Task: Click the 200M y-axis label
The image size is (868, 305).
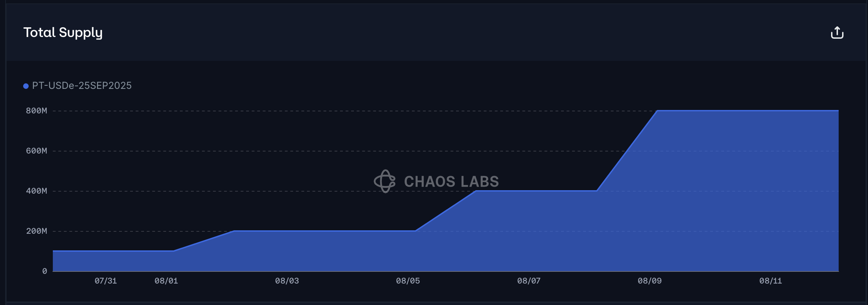Action: click(x=36, y=231)
